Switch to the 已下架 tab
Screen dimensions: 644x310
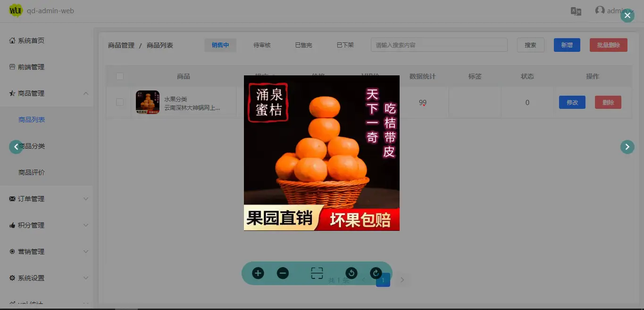click(345, 45)
